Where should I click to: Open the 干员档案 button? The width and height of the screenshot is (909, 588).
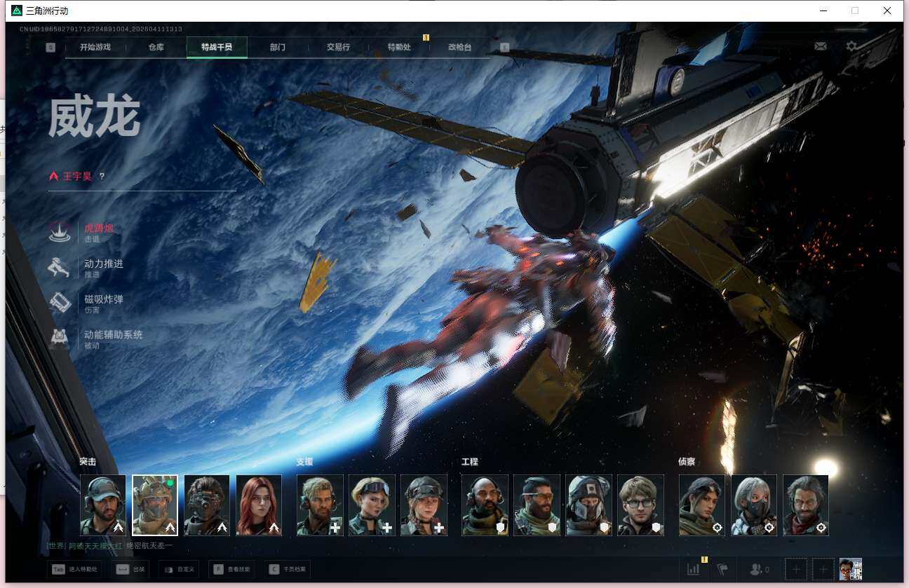pyautogui.click(x=287, y=569)
